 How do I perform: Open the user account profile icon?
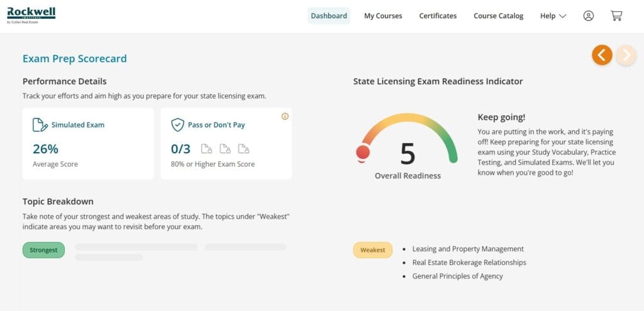pyautogui.click(x=588, y=16)
